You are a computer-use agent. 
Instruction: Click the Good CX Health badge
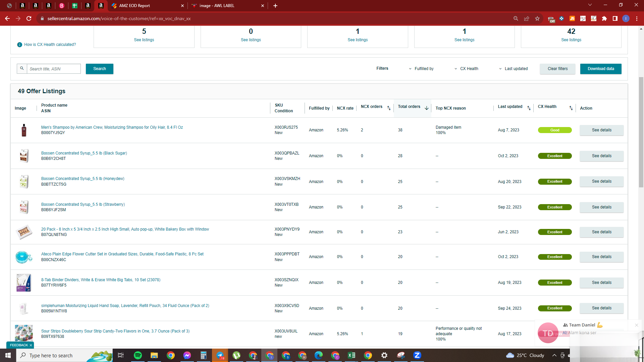[x=555, y=130]
